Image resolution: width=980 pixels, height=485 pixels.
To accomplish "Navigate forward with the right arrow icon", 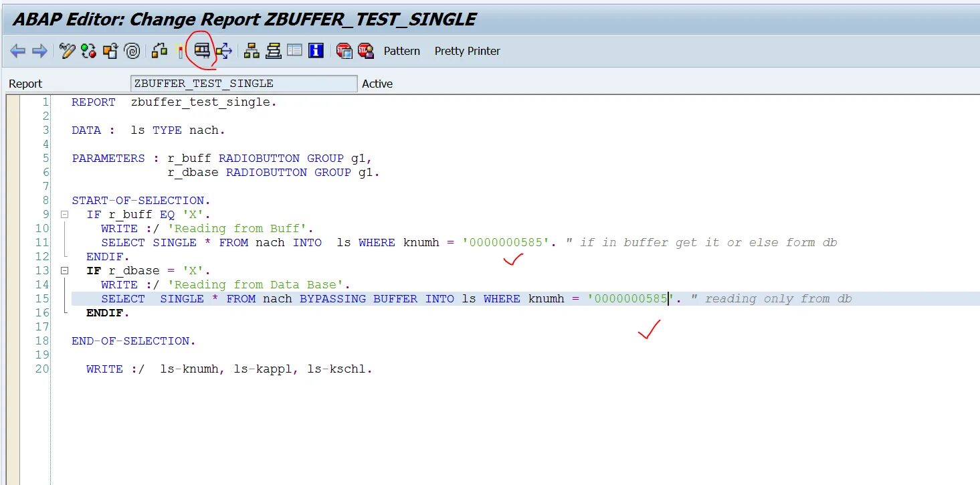I will [x=39, y=51].
